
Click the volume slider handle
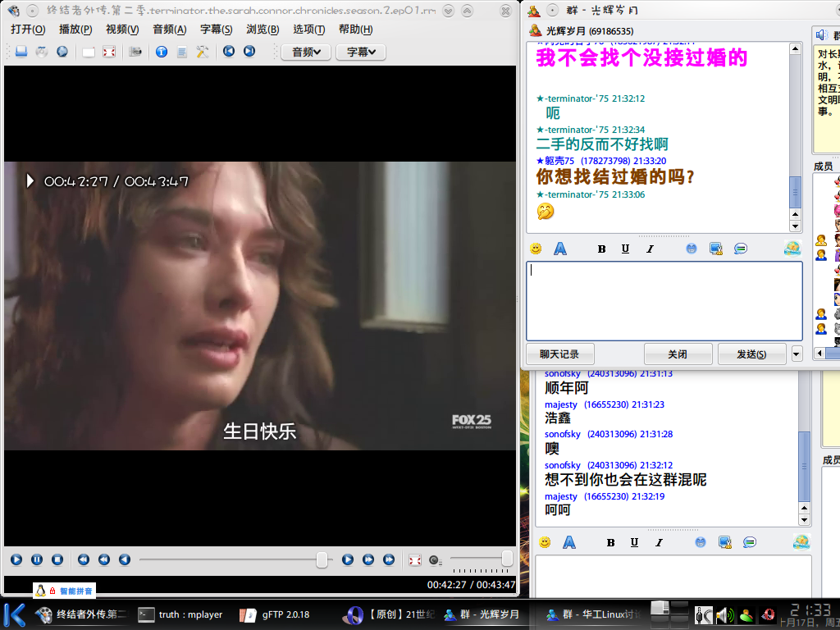click(x=507, y=559)
